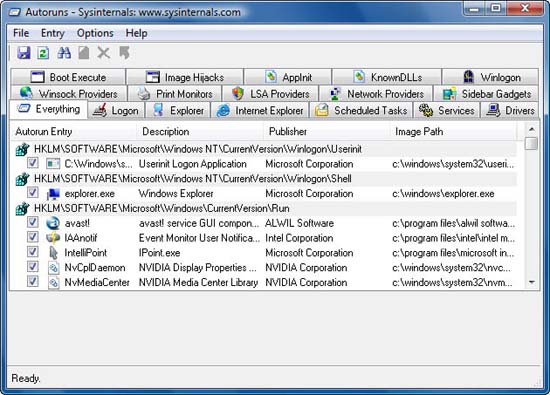This screenshot has width=550, height=395.
Task: Switch to the Boot Execute tab
Action: click(68, 77)
